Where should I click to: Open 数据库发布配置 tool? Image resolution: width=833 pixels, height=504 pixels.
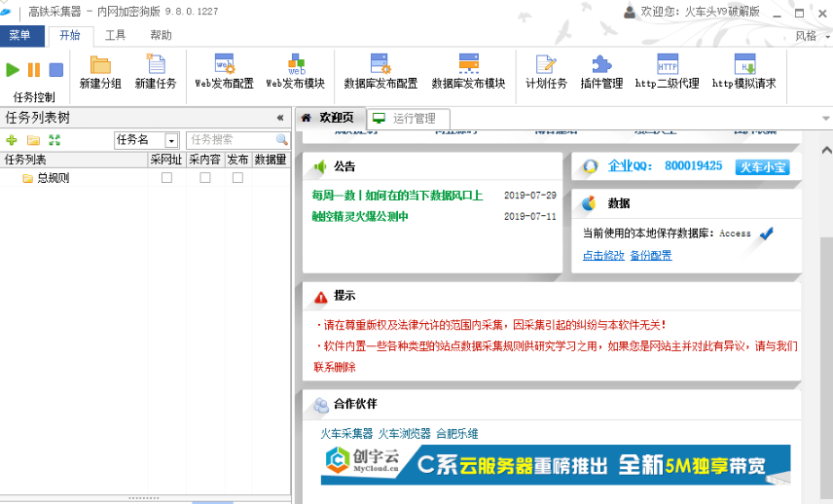point(380,71)
